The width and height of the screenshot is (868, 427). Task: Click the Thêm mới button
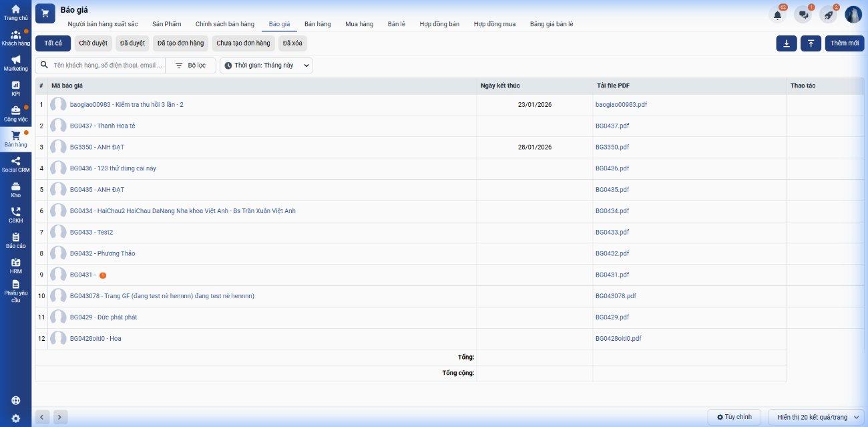(x=844, y=43)
